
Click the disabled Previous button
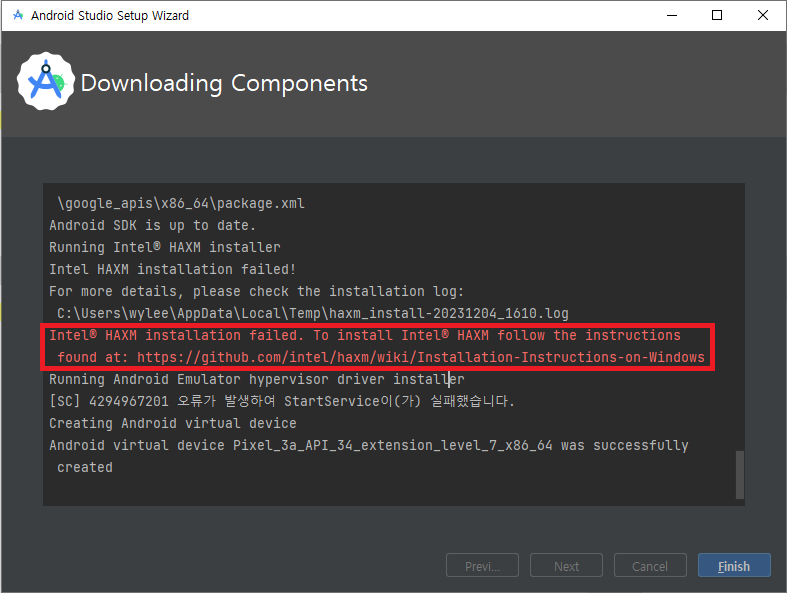pyautogui.click(x=482, y=565)
